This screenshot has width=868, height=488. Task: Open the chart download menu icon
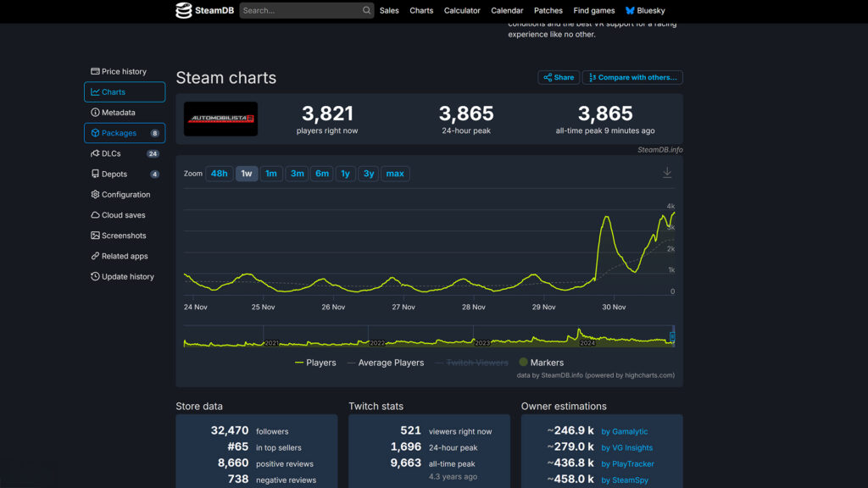(x=667, y=173)
